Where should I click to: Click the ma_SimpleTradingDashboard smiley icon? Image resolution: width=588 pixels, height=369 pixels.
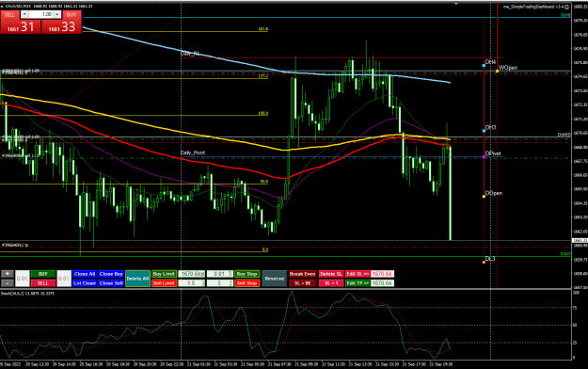coord(567,7)
